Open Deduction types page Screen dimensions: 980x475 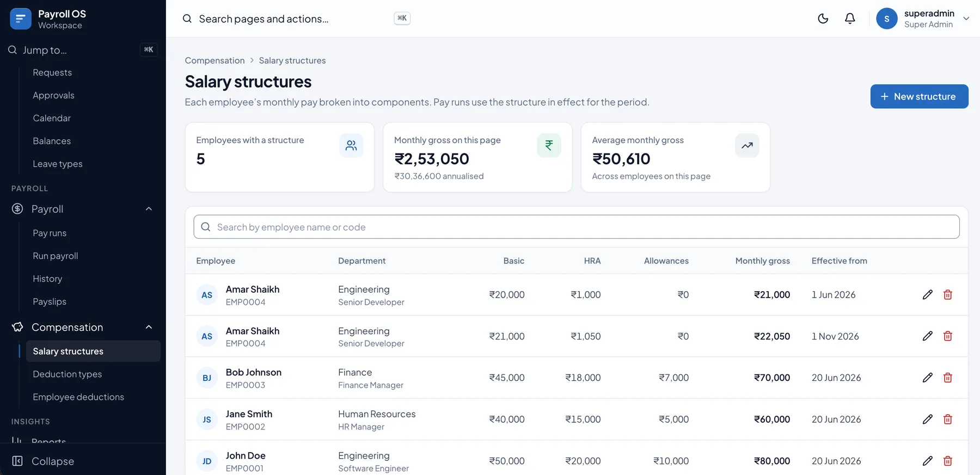[68, 374]
